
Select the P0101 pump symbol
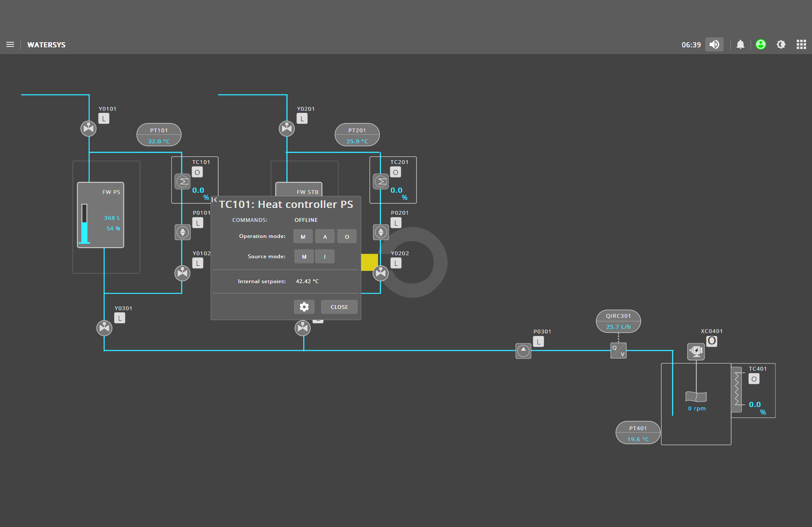tap(183, 232)
